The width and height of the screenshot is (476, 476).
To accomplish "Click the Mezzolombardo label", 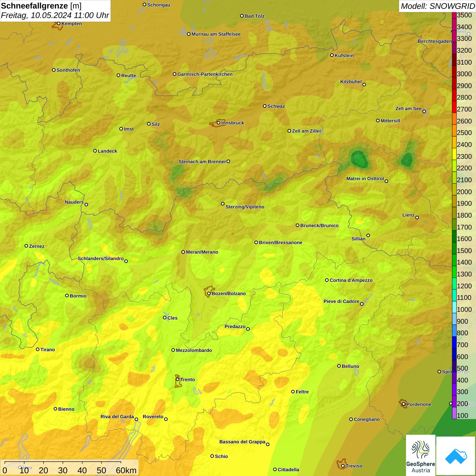I will tap(194, 350).
